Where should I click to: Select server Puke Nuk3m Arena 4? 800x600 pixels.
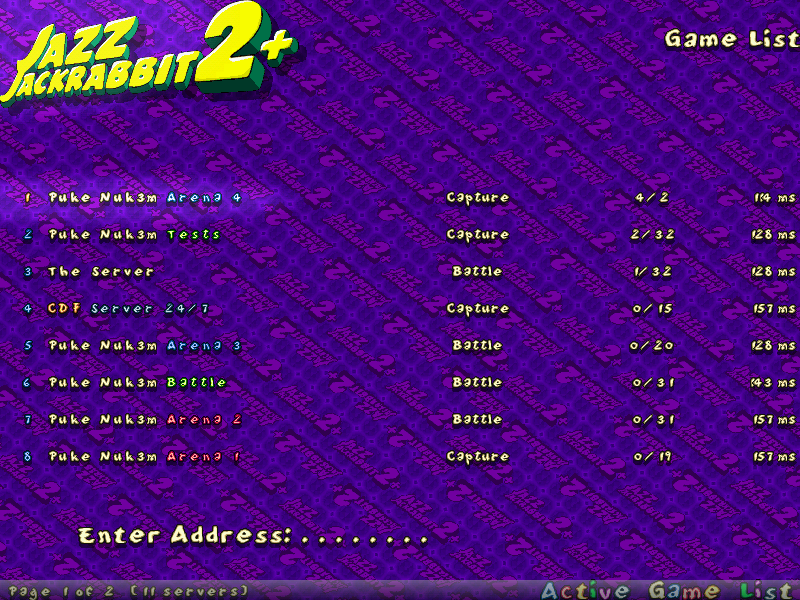coord(145,197)
